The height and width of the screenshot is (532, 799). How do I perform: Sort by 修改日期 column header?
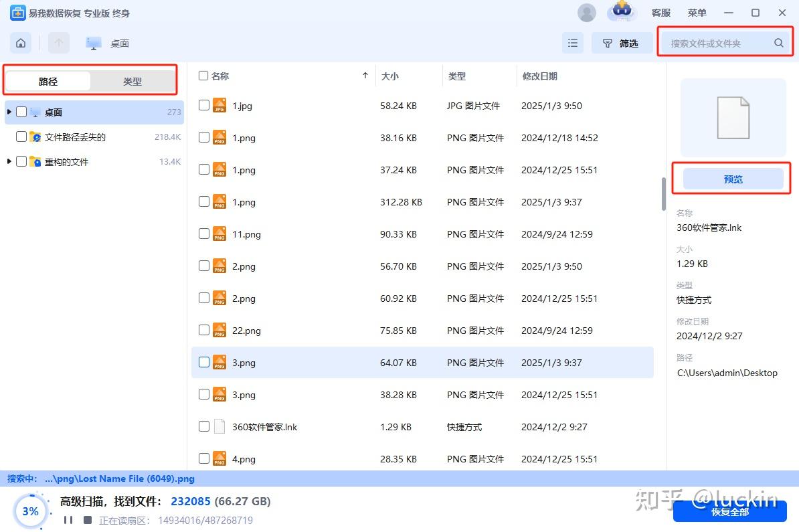(x=539, y=76)
